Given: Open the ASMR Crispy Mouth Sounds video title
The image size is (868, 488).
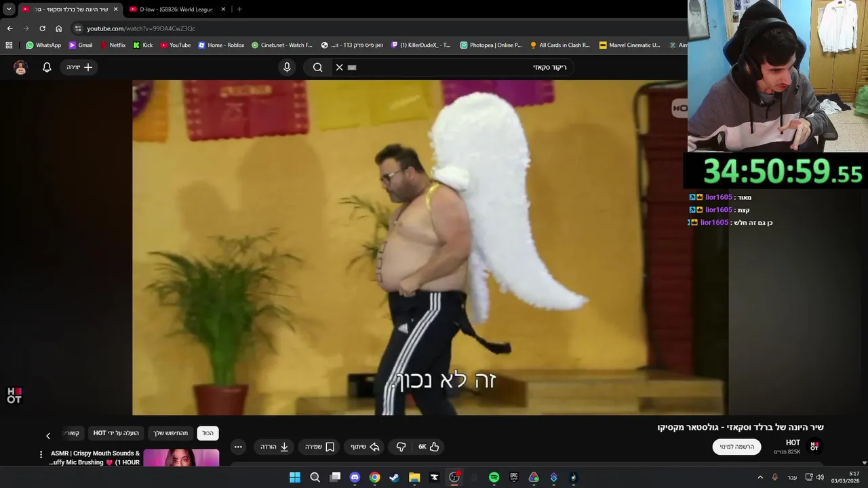Looking at the screenshot, I should pyautogui.click(x=94, y=457).
